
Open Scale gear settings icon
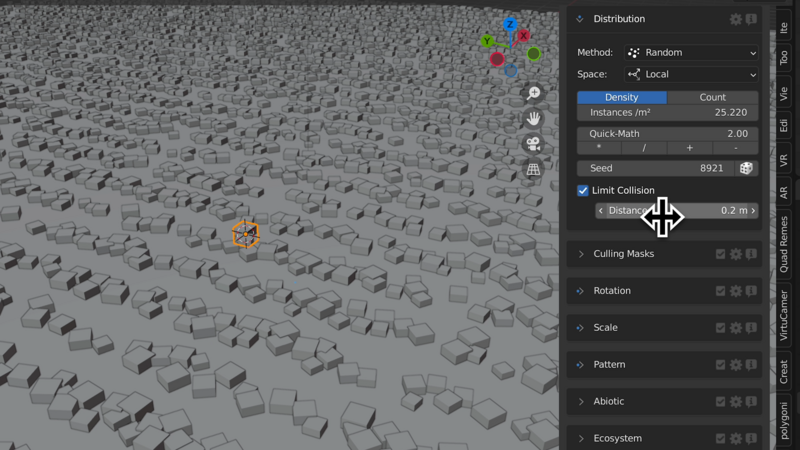(x=735, y=328)
